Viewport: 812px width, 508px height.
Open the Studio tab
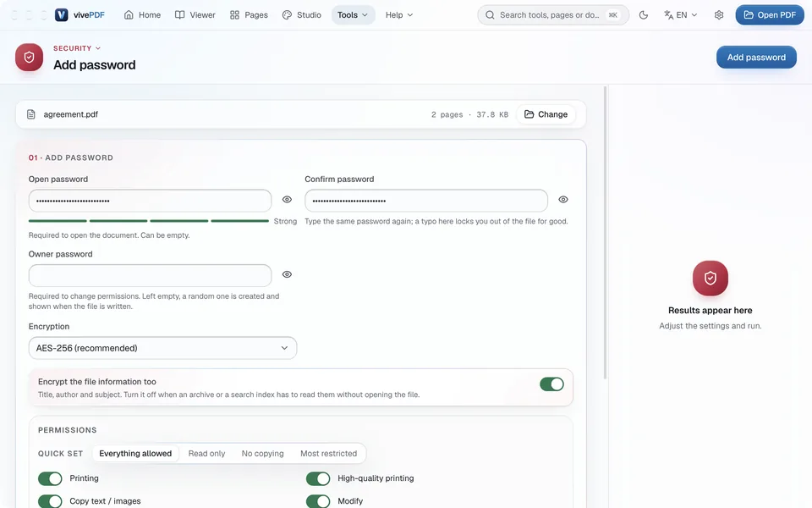(x=302, y=15)
